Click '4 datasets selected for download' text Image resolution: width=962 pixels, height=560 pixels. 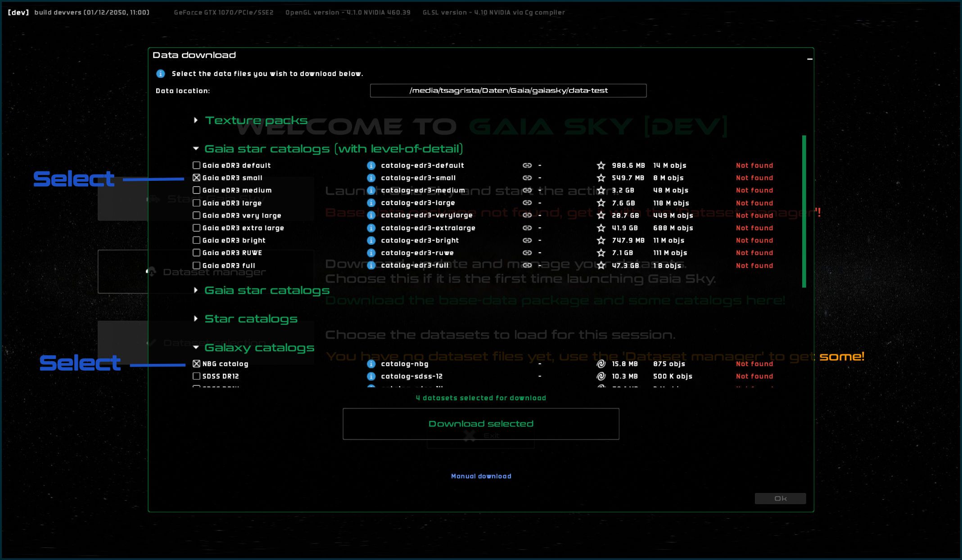pos(481,398)
